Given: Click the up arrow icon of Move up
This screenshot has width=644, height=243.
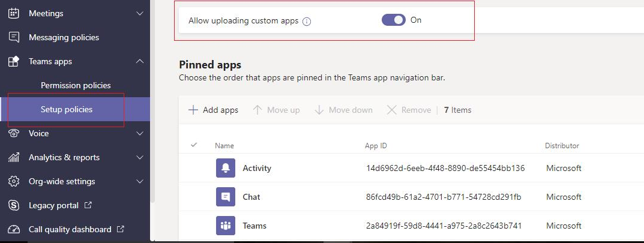Looking at the screenshot, I should pyautogui.click(x=257, y=110).
